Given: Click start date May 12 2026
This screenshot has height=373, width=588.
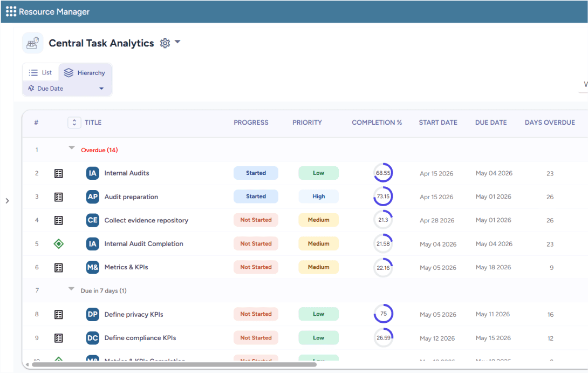Looking at the screenshot, I should point(437,338).
